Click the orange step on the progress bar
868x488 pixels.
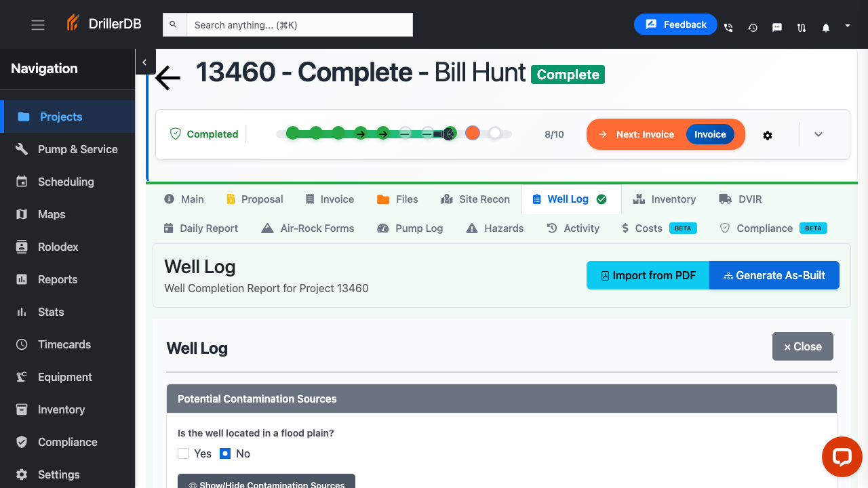pyautogui.click(x=472, y=133)
